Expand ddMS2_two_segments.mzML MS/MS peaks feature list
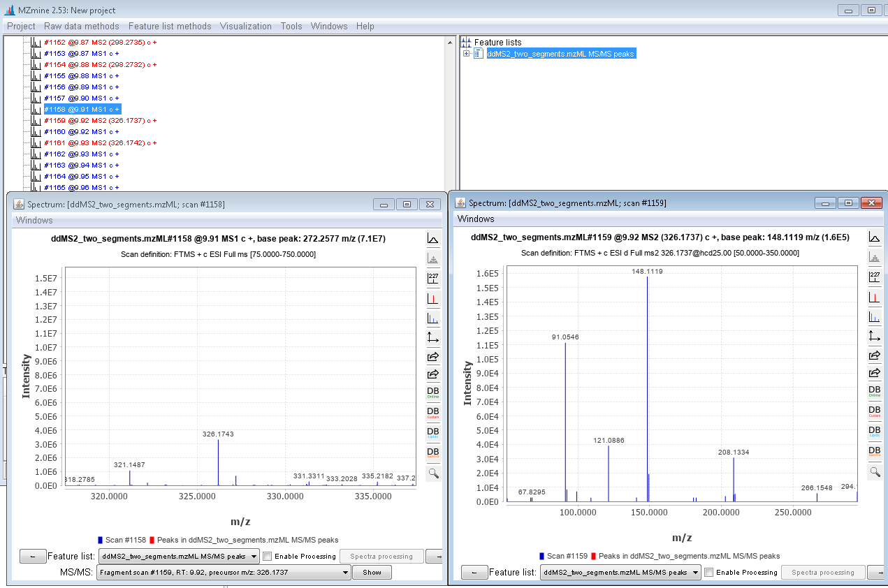 (x=467, y=54)
